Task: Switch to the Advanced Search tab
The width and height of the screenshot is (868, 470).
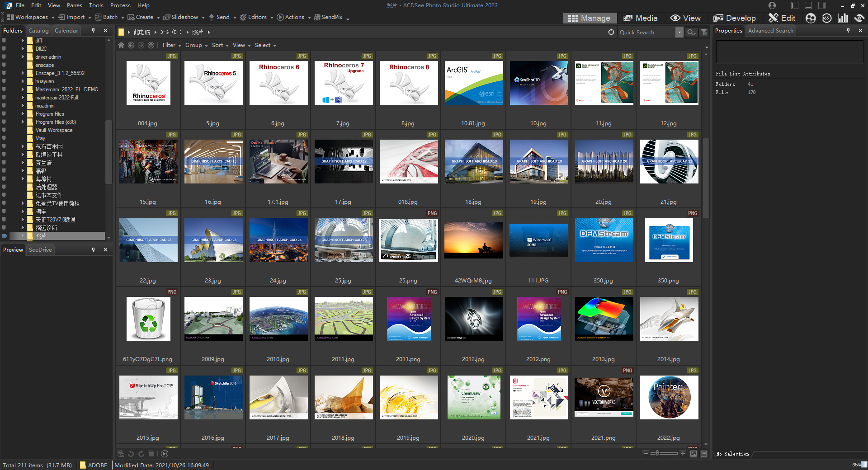Action: (770, 30)
